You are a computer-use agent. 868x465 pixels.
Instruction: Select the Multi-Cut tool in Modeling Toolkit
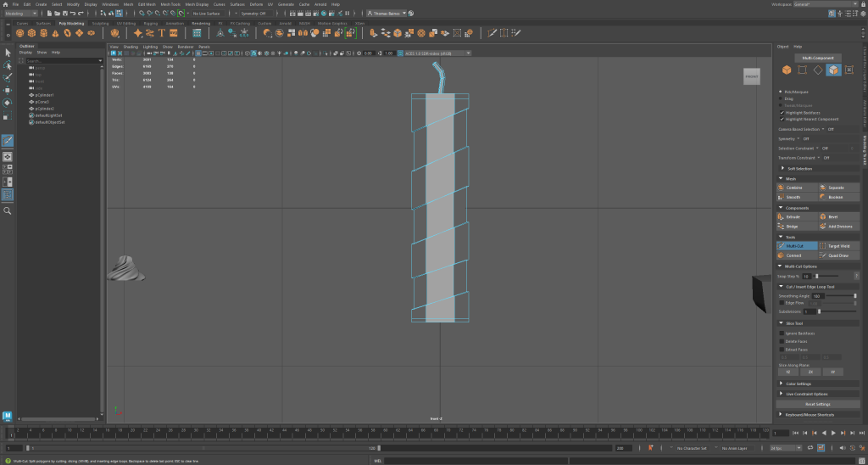pyautogui.click(x=797, y=246)
